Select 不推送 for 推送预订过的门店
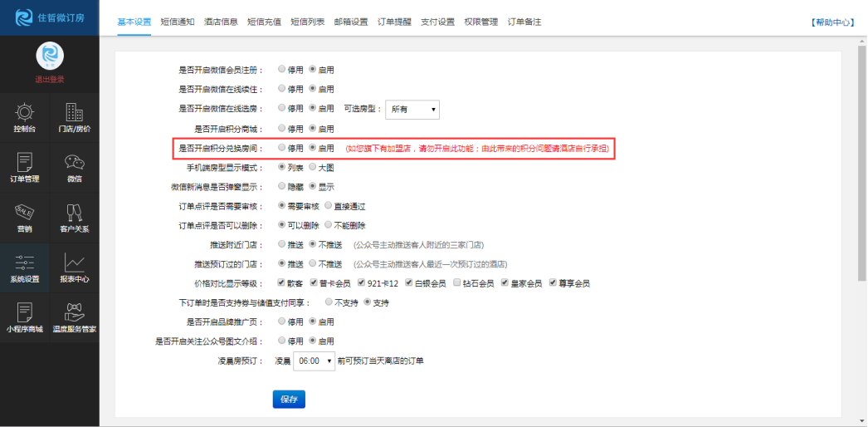 click(312, 263)
